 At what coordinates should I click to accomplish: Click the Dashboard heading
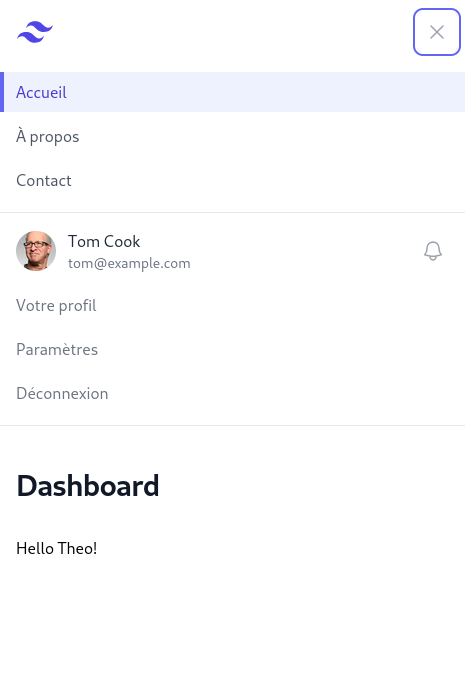click(88, 486)
